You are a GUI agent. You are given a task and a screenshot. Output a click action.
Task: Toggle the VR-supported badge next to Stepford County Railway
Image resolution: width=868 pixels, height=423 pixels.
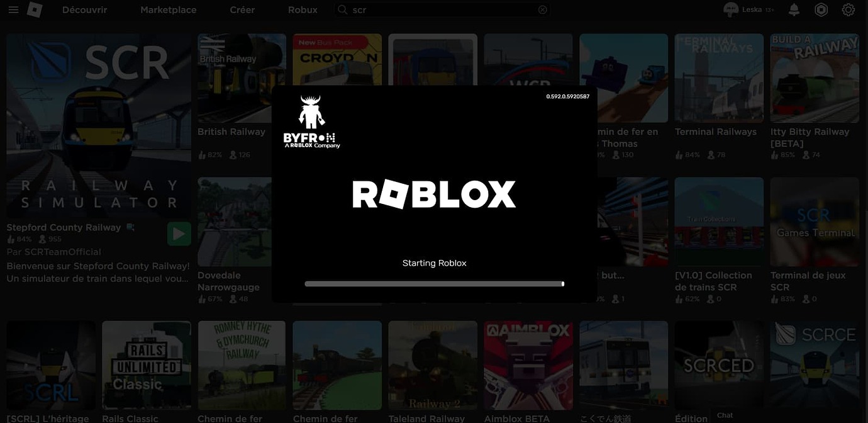(130, 226)
